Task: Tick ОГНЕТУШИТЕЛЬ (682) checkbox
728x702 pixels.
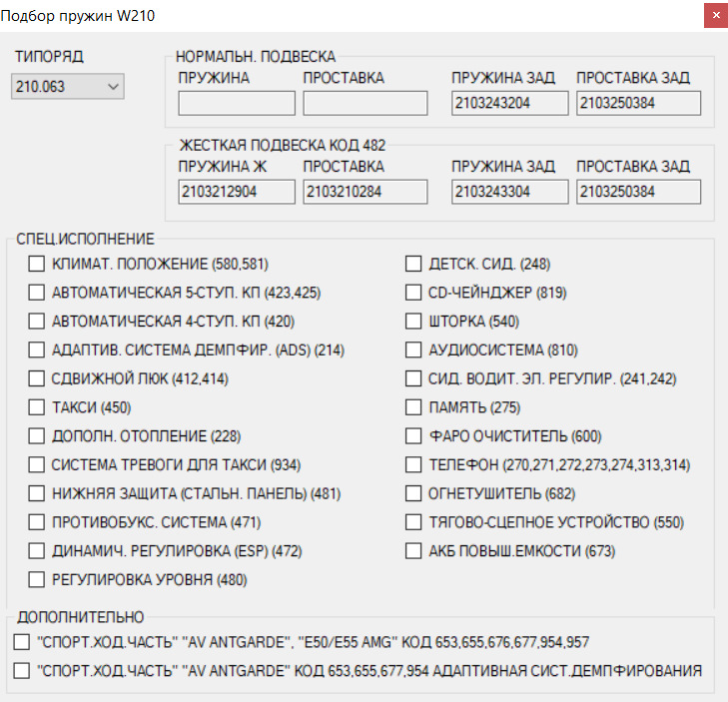Action: point(413,493)
